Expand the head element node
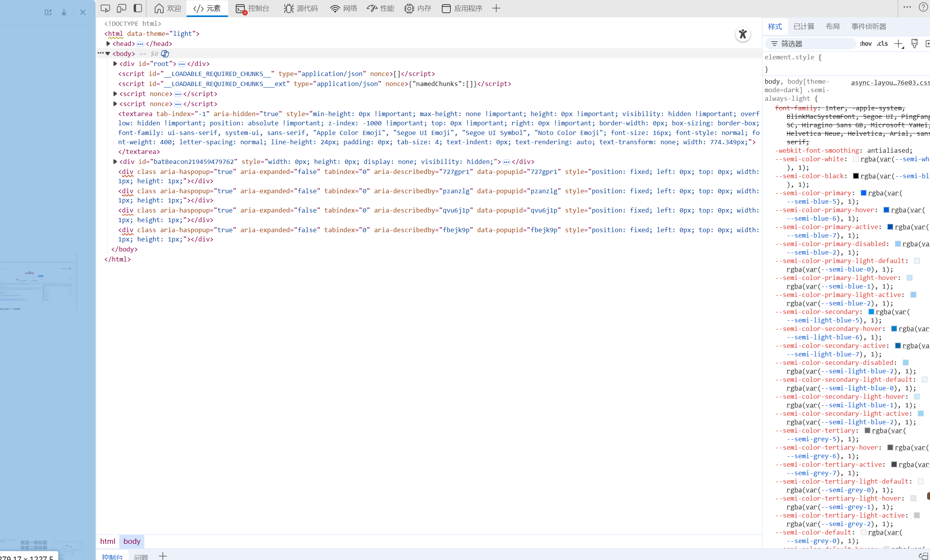 tap(108, 44)
